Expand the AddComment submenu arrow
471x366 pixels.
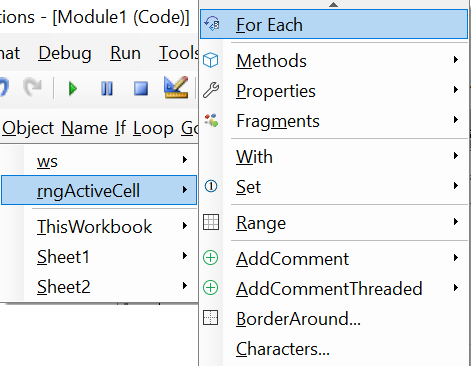[456, 258]
